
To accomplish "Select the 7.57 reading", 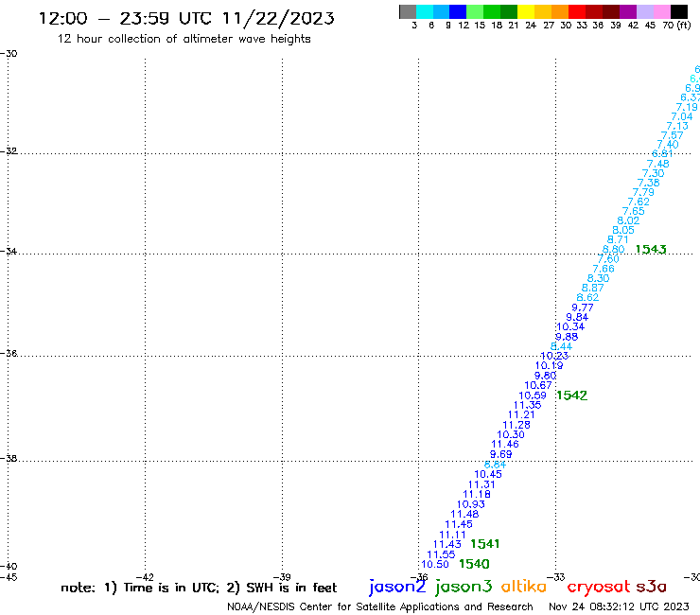I will point(672,135).
